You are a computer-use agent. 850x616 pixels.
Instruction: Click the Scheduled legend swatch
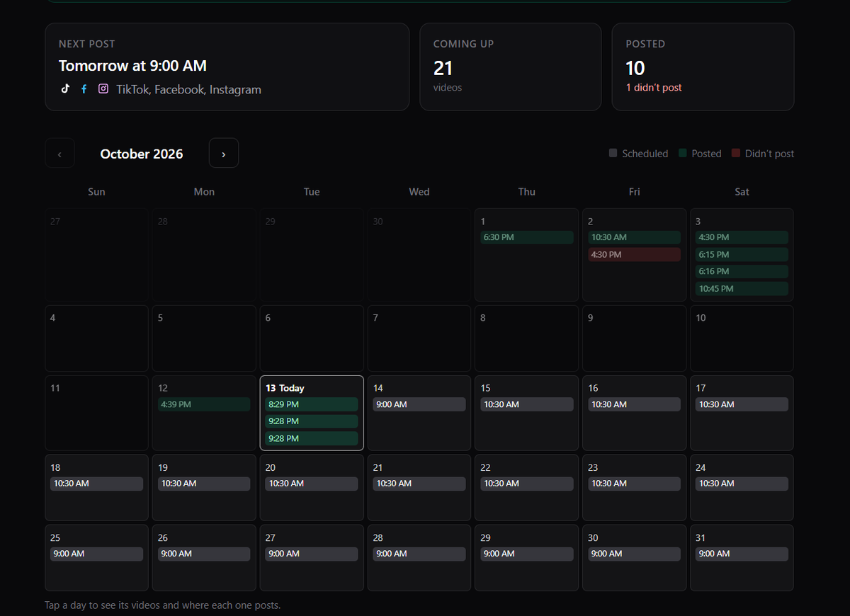point(613,153)
